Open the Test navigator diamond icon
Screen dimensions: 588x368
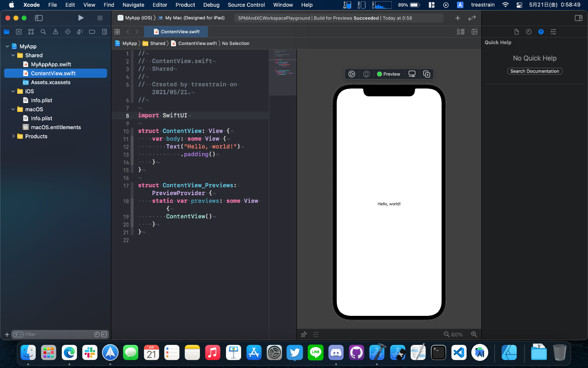tap(68, 32)
